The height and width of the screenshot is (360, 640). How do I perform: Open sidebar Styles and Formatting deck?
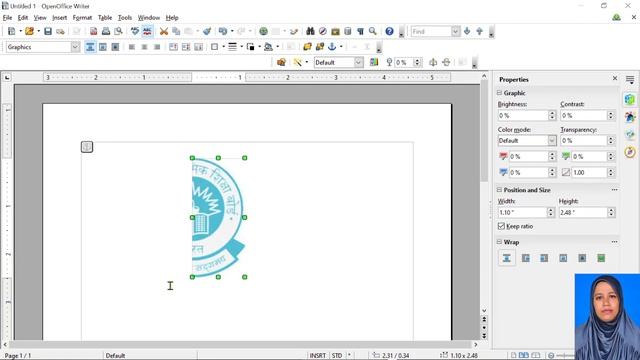coord(630,118)
